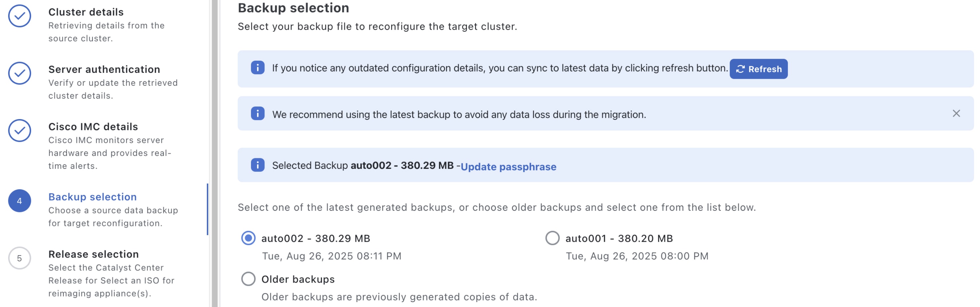The width and height of the screenshot is (980, 307).
Task: Click the Backup selection step title
Action: coord(92,197)
